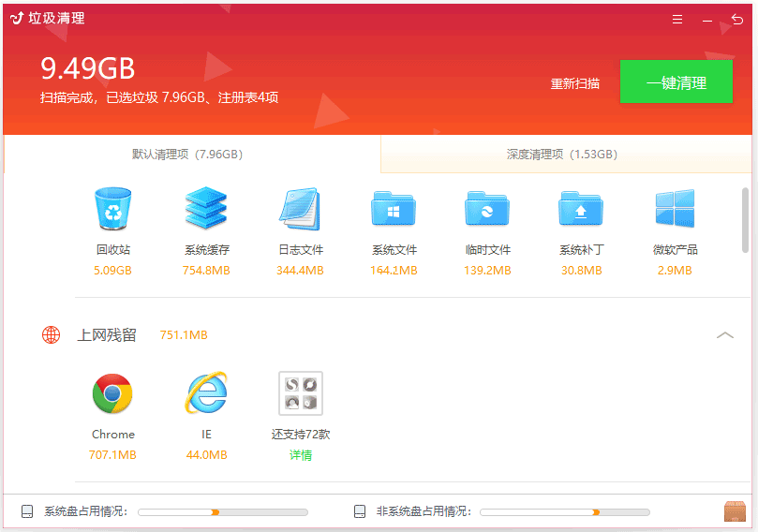The width and height of the screenshot is (758, 532).
Task: Click the vertical scrollbar thumb
Action: [x=745, y=220]
